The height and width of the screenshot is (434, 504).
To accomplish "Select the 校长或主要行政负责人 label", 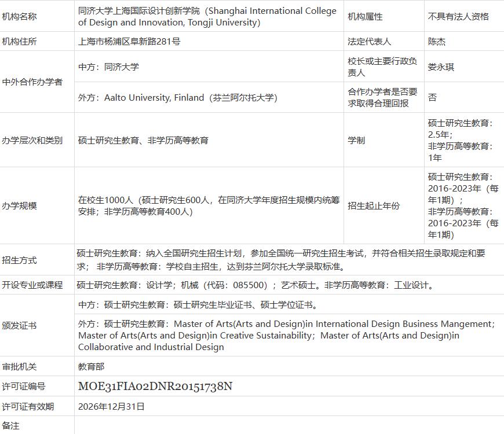I will coord(382,67).
